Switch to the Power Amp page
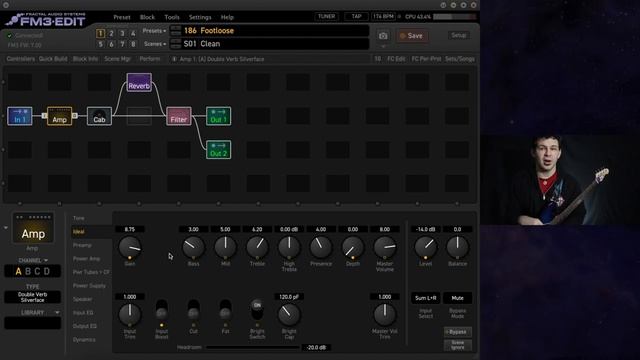The height and width of the screenshot is (360, 640). pos(87,259)
